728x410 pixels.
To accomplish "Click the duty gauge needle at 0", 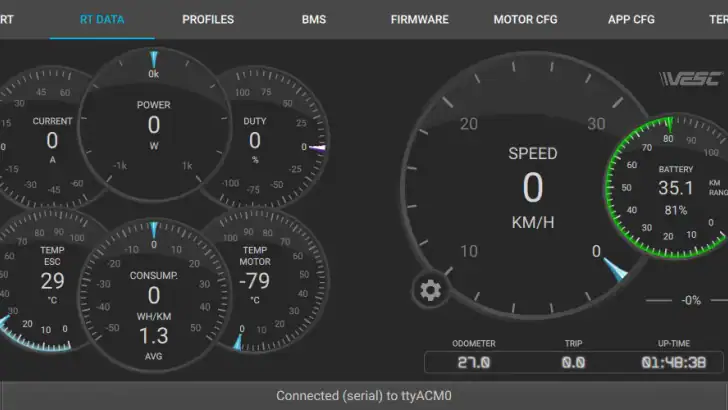I will 318,148.
